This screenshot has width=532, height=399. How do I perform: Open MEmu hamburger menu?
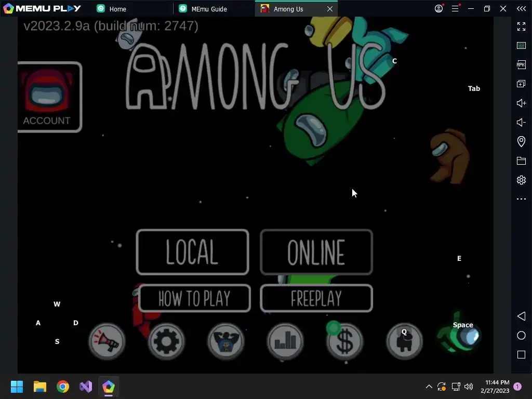pyautogui.click(x=455, y=8)
